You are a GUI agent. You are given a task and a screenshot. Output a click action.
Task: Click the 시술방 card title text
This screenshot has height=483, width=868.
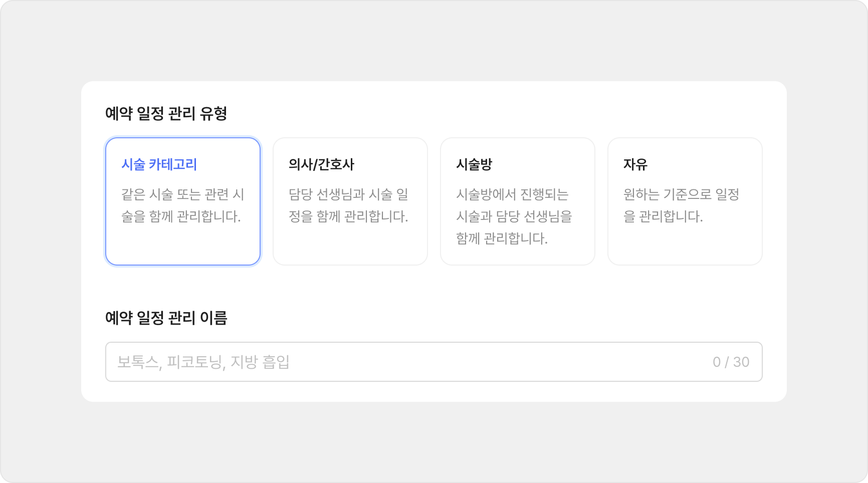click(474, 164)
